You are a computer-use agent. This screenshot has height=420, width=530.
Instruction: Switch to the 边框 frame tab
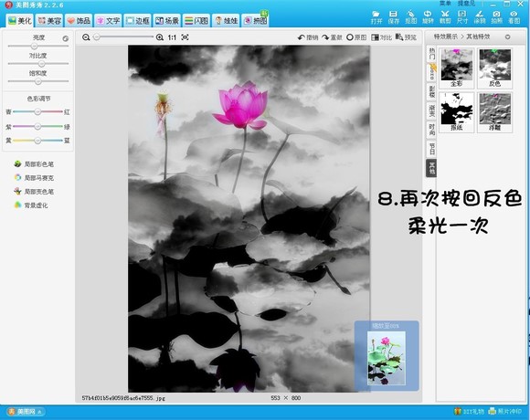coord(138,21)
